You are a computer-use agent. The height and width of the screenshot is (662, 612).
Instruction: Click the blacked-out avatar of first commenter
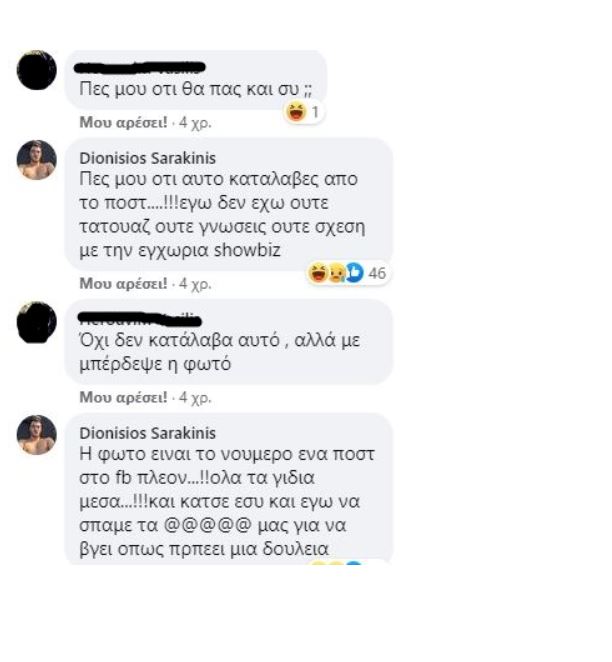[37, 70]
